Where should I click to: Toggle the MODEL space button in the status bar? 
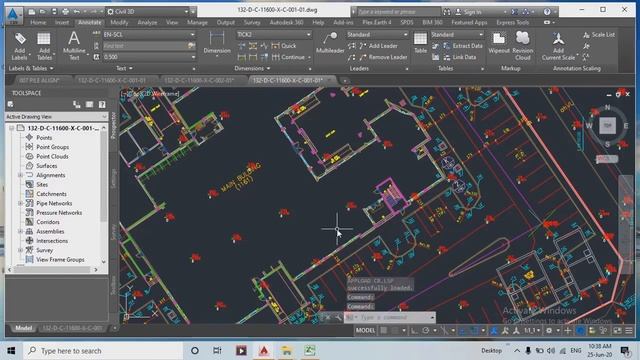coord(365,330)
